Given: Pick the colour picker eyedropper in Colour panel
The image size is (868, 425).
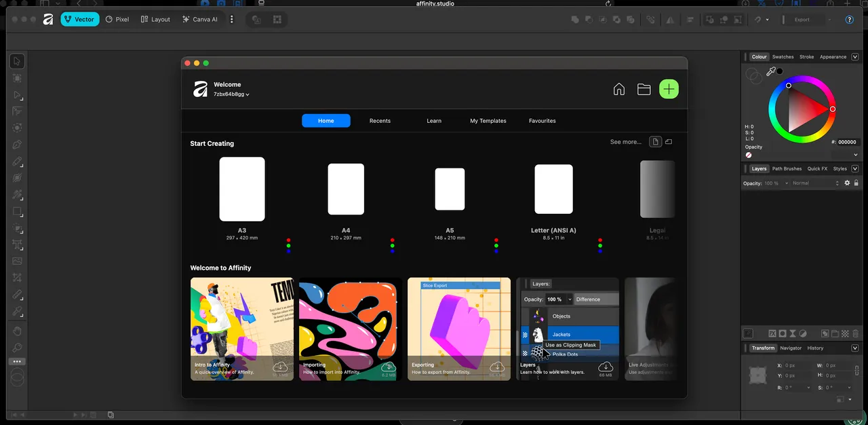Looking at the screenshot, I should tap(771, 71).
